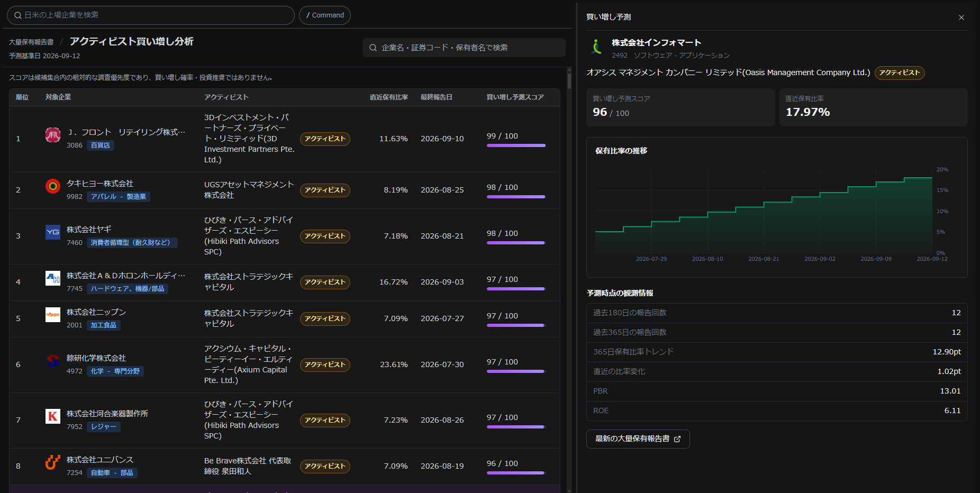
Task: Select 株式会社ニップン row name
Action: pos(96,312)
